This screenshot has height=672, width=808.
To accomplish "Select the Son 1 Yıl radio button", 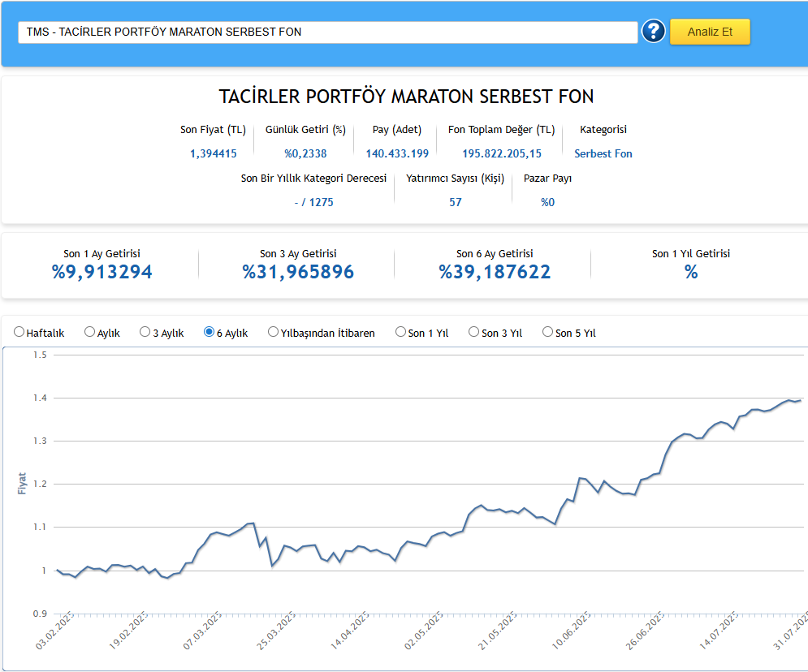I will [x=400, y=332].
